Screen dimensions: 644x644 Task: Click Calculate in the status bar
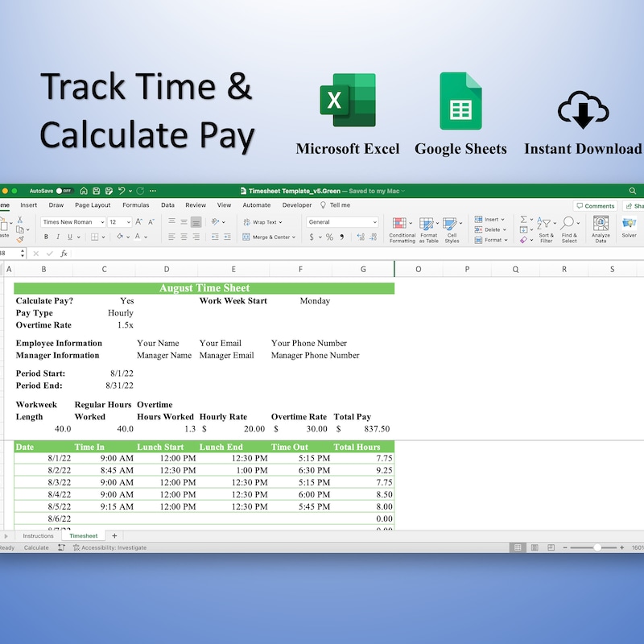pos(36,547)
